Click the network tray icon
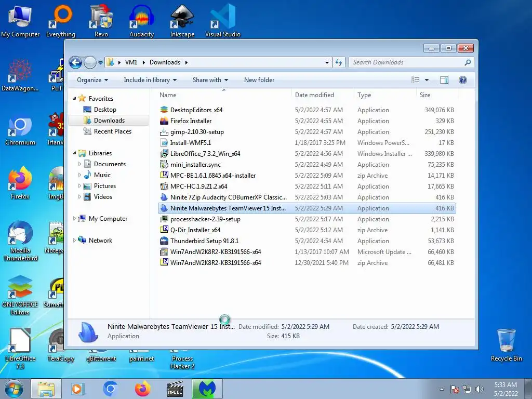The height and width of the screenshot is (399, 532). pos(467,389)
